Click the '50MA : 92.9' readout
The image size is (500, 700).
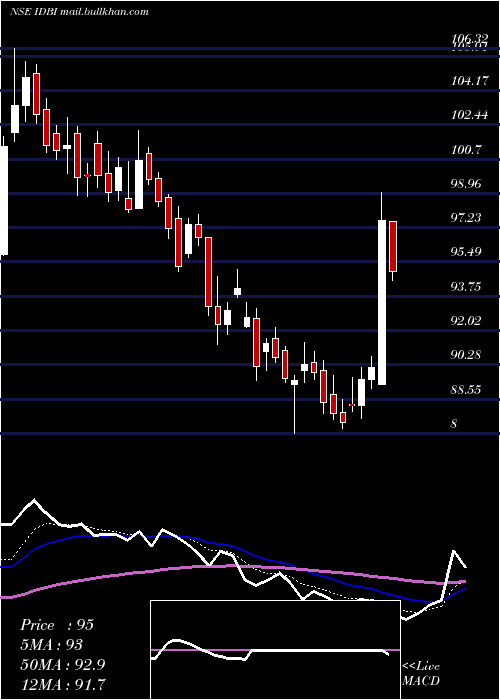(62, 665)
